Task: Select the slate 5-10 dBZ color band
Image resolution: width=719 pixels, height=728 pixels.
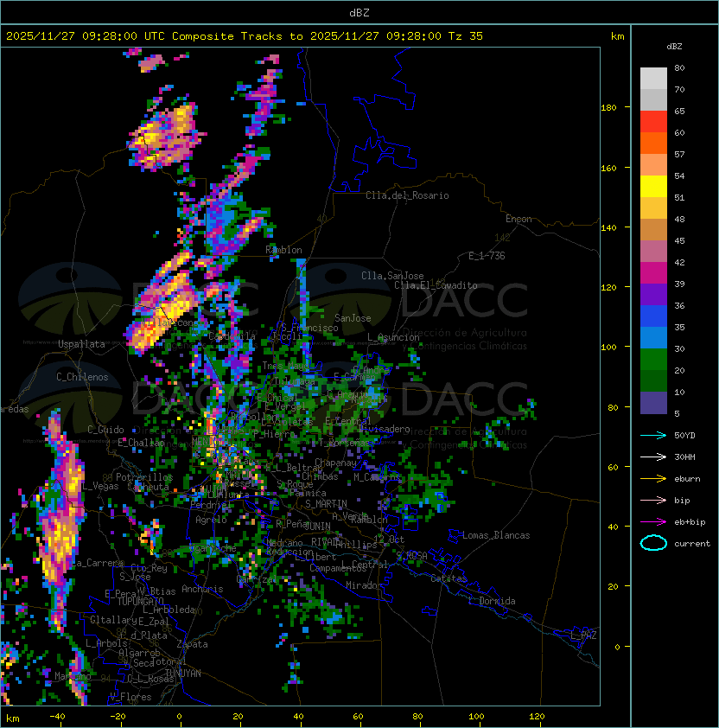Action: tap(653, 403)
